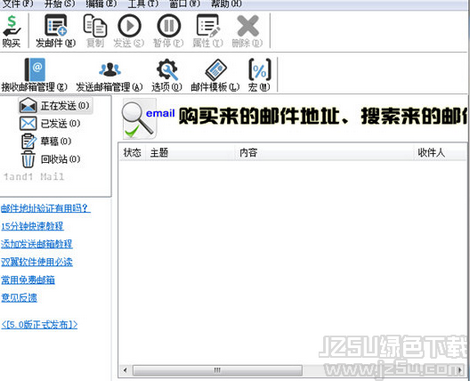Open the 文件 menu
Image resolution: width=470 pixels, height=381 pixels.
(x=18, y=4)
